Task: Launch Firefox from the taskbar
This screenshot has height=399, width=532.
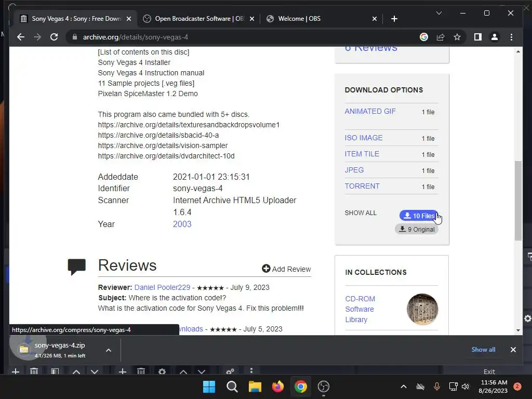Action: click(278, 387)
